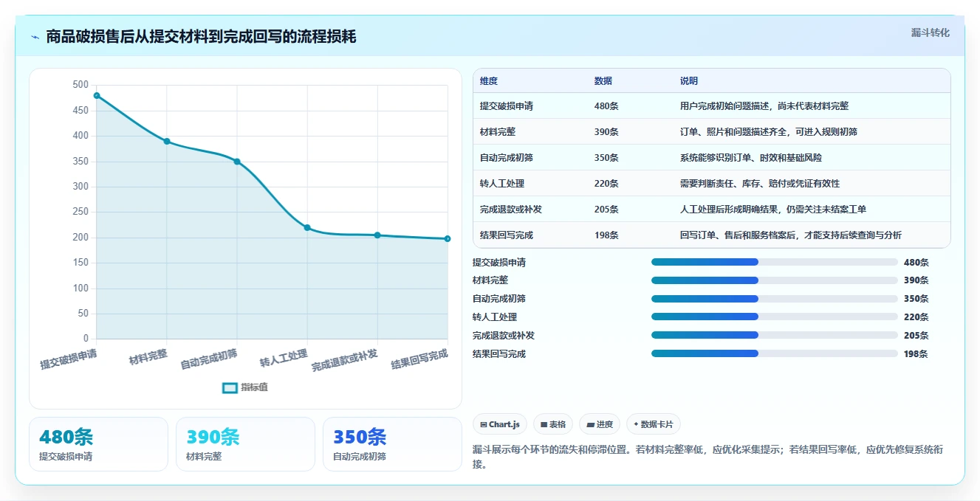
Task: Click the lightning icon beside the page title
Action: (35, 37)
